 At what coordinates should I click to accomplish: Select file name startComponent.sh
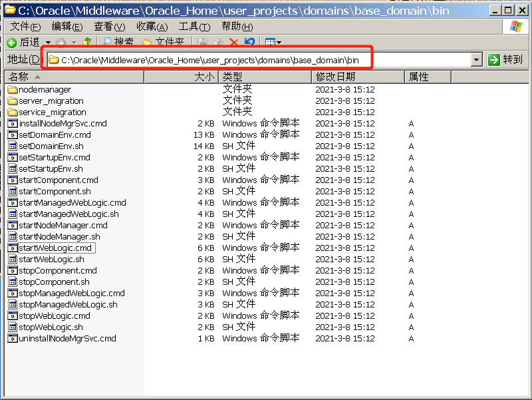point(55,192)
